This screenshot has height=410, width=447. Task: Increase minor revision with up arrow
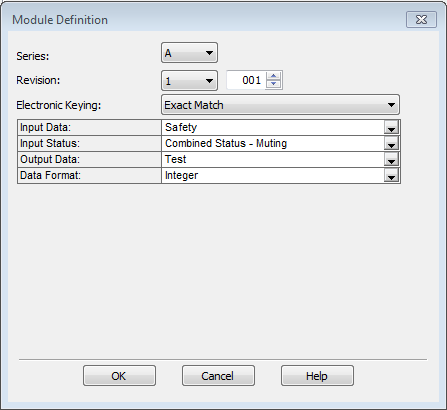[x=274, y=76]
